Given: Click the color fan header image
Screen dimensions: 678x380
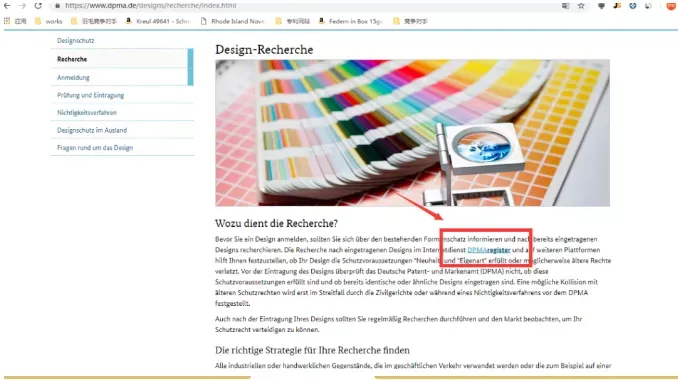Looking at the screenshot, I should (x=413, y=133).
